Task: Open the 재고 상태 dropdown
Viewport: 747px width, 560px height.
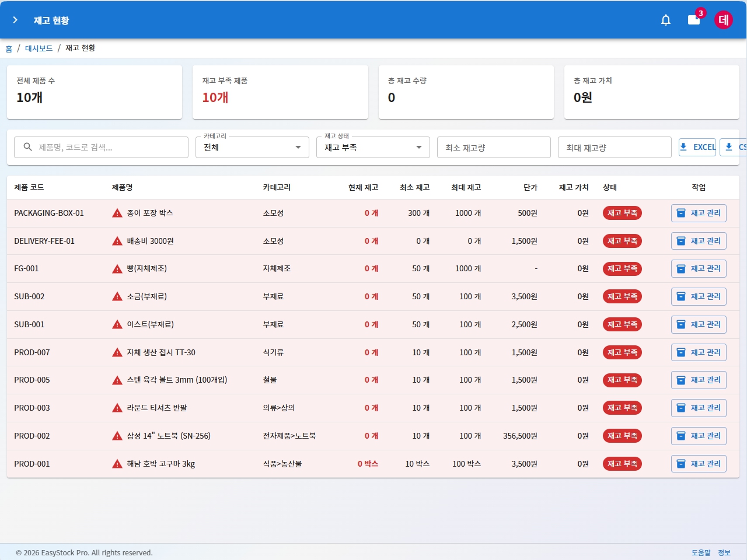Action: point(373,148)
